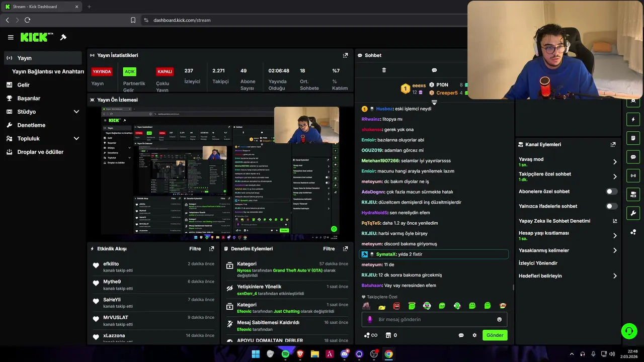Open Yayın Bağlantısı ve Anahtarı page

48,71
